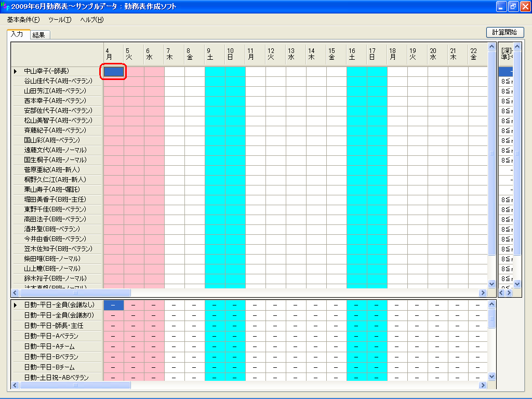The image size is (532, 399).
Task: Click the left arrow of the staff grid horizontal scrollbar
Action: 15,292
